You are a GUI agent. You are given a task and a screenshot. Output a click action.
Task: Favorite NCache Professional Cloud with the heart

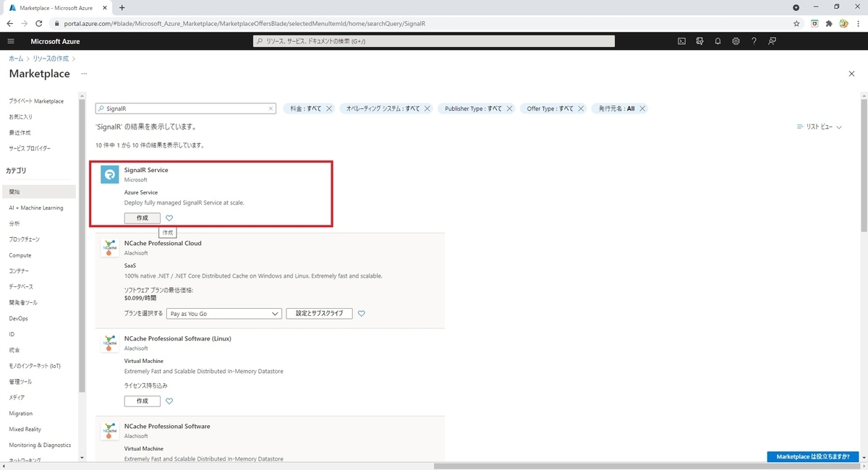click(x=362, y=314)
